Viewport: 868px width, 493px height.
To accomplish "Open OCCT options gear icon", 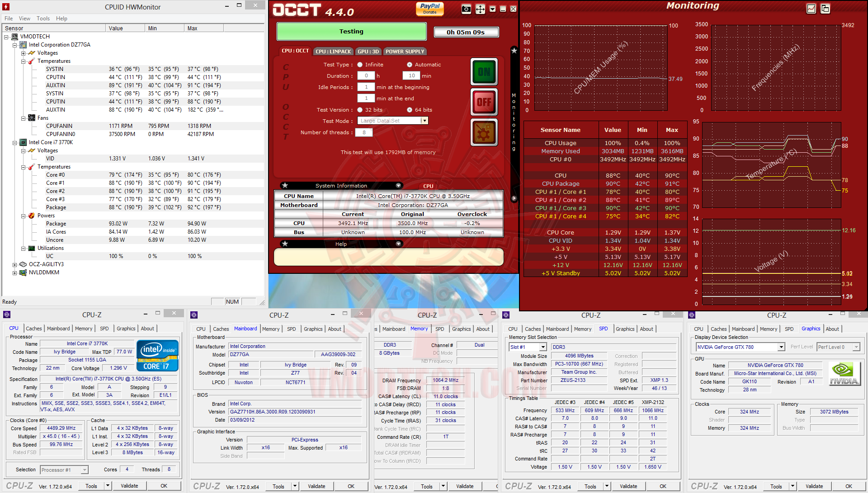I will (484, 132).
